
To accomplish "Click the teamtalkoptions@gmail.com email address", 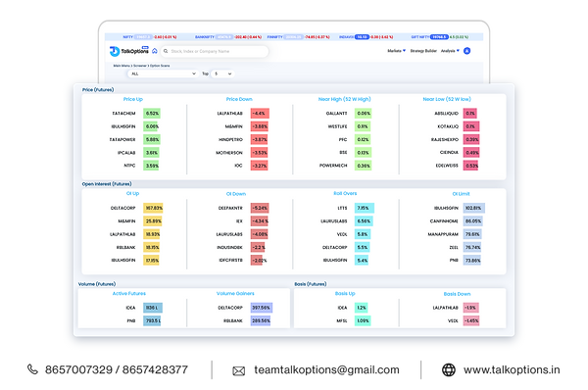I will coord(326,370).
